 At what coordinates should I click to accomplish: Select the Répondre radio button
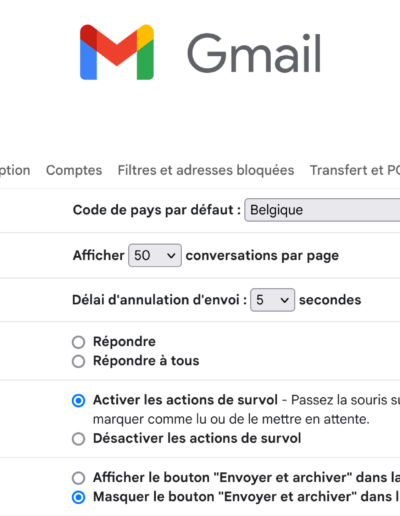coord(78,342)
